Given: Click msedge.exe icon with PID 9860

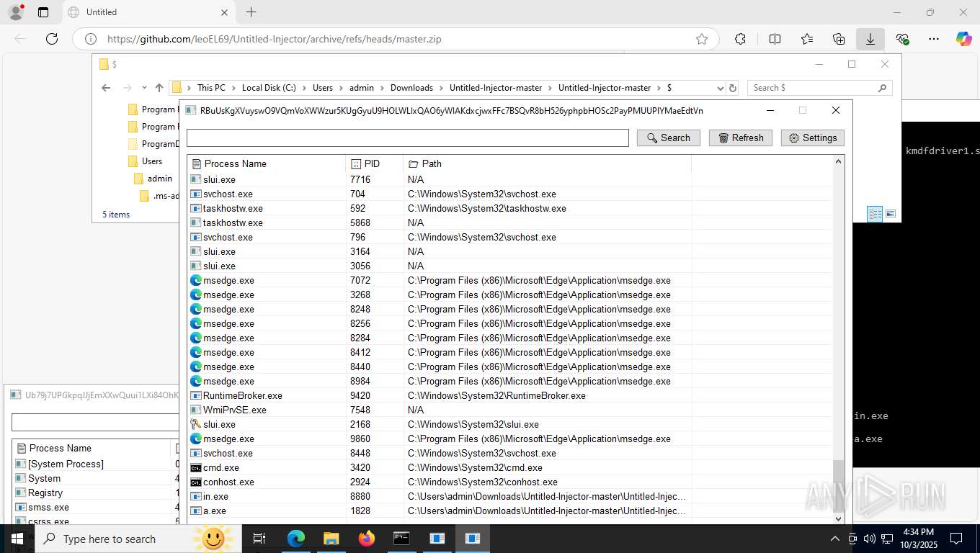Looking at the screenshot, I should point(195,439).
